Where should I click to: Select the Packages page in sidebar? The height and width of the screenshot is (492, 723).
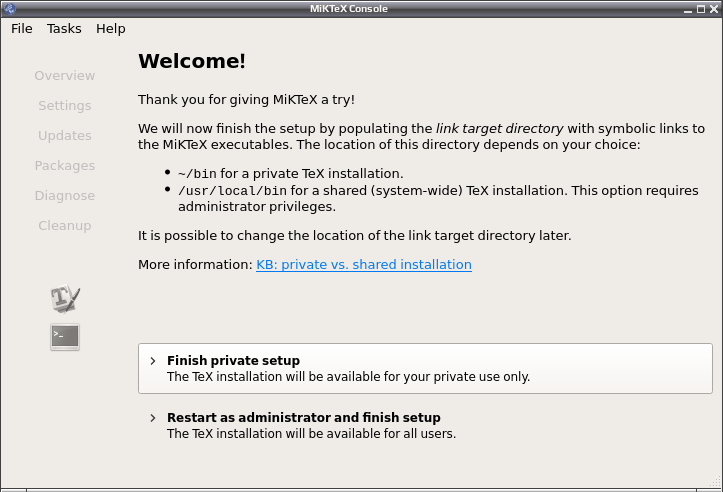(65, 166)
